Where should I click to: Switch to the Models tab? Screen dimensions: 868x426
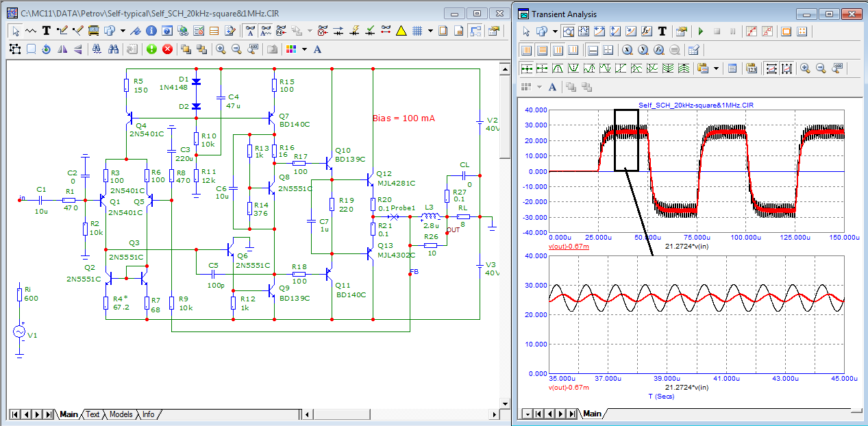[121, 414]
